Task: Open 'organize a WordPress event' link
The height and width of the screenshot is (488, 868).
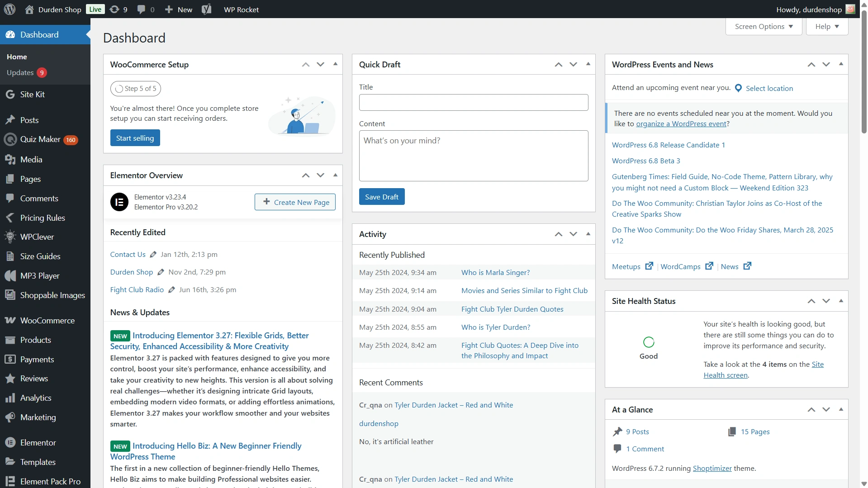Action: pos(681,123)
